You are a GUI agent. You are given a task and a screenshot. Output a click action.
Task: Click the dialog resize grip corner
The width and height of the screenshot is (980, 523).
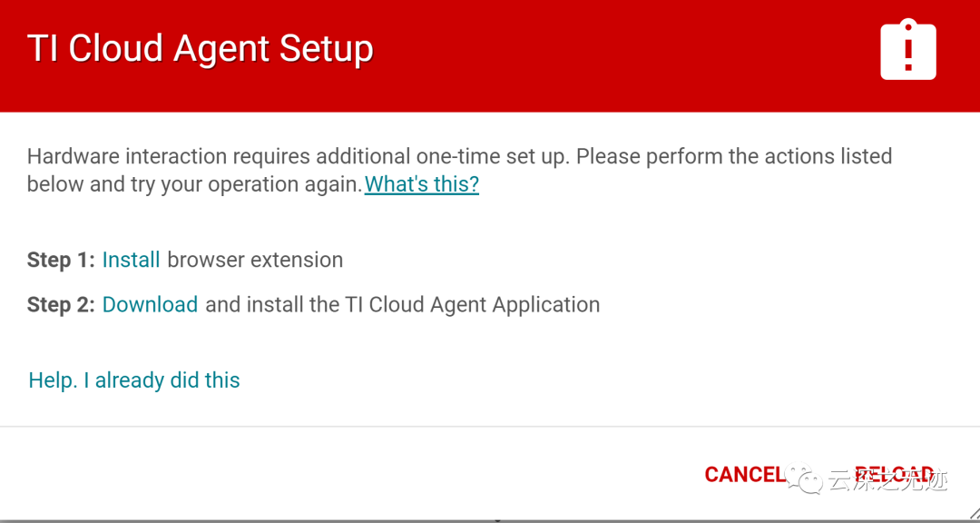972,516
